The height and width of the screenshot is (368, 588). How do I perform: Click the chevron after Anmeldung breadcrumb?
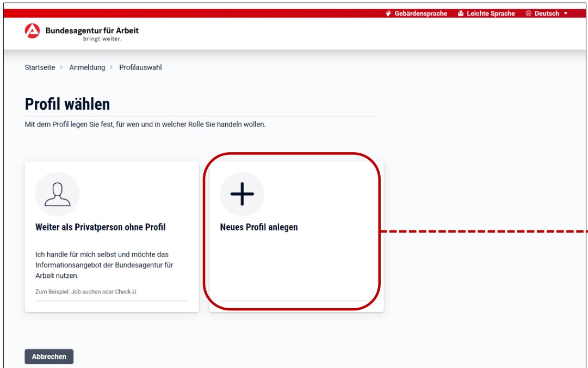tap(112, 67)
